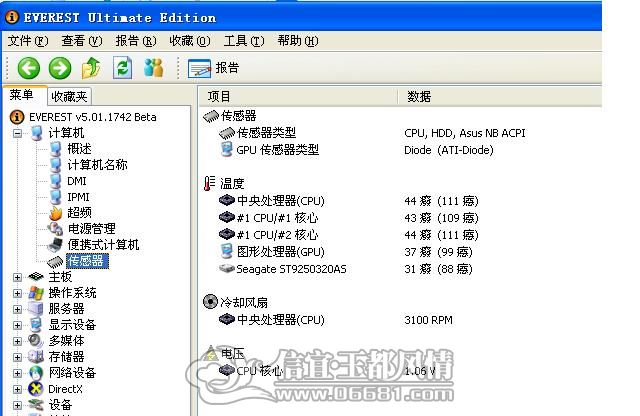Expand the 设备 tree node

[17, 405]
